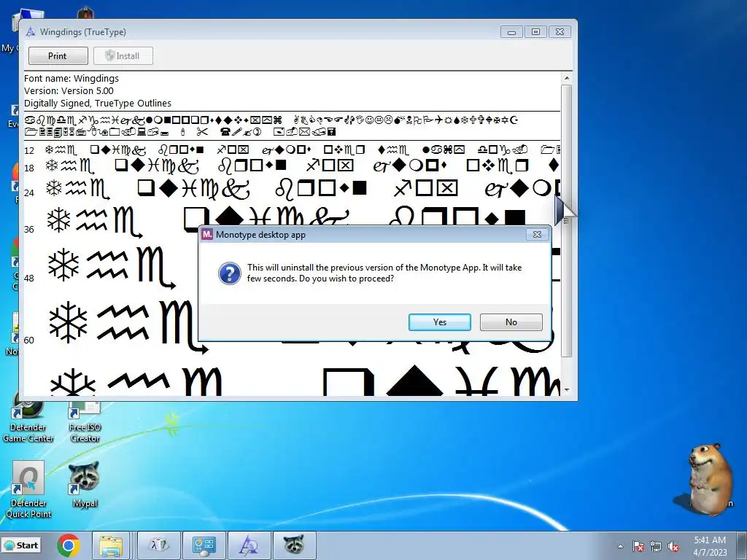The height and width of the screenshot is (560, 747).
Task: Launch Google Chrome from the taskbar
Action: coord(68,545)
